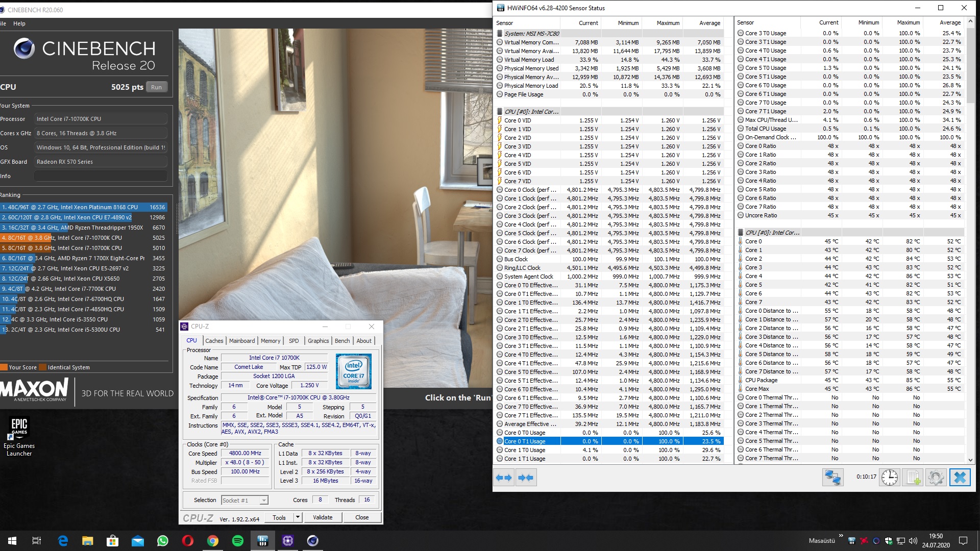Select highlighted Core 0 T1 Usage row
The height and width of the screenshot is (551, 980).
pos(609,441)
